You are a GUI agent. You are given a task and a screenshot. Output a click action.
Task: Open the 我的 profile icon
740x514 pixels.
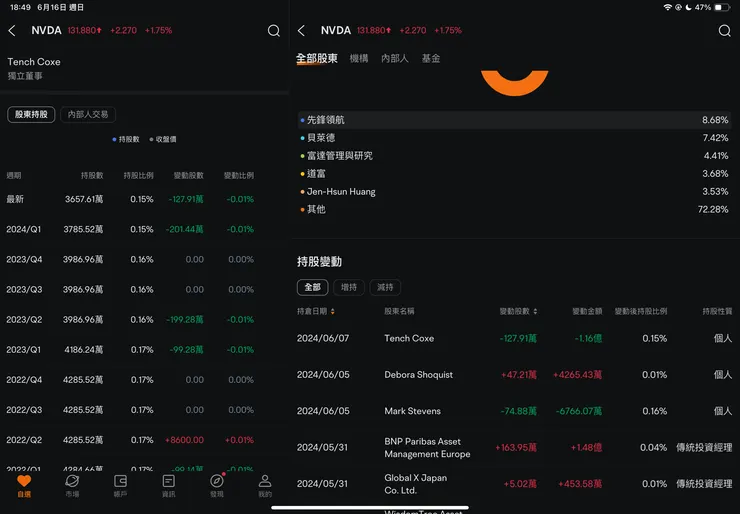[x=265, y=481]
